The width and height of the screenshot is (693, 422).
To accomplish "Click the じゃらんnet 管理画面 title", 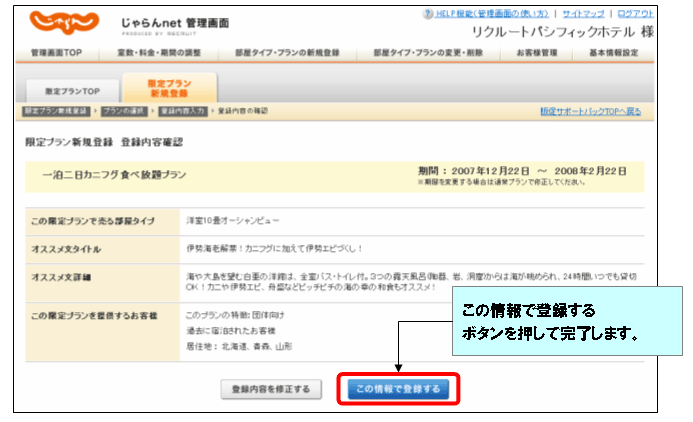I will click(x=175, y=23).
